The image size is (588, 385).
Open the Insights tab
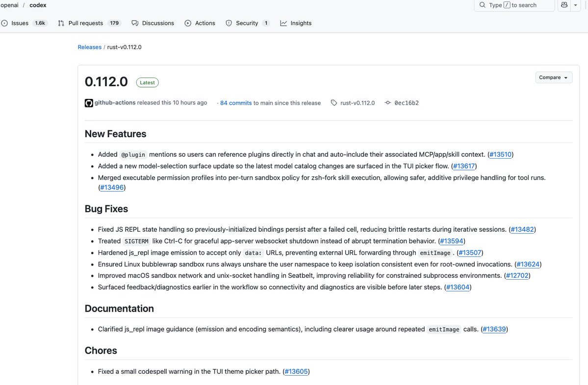296,23
